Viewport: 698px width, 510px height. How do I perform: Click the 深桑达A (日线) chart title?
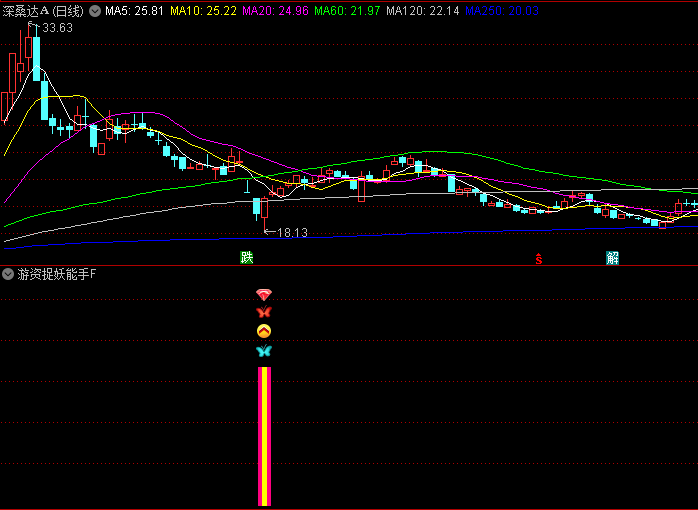[43, 11]
